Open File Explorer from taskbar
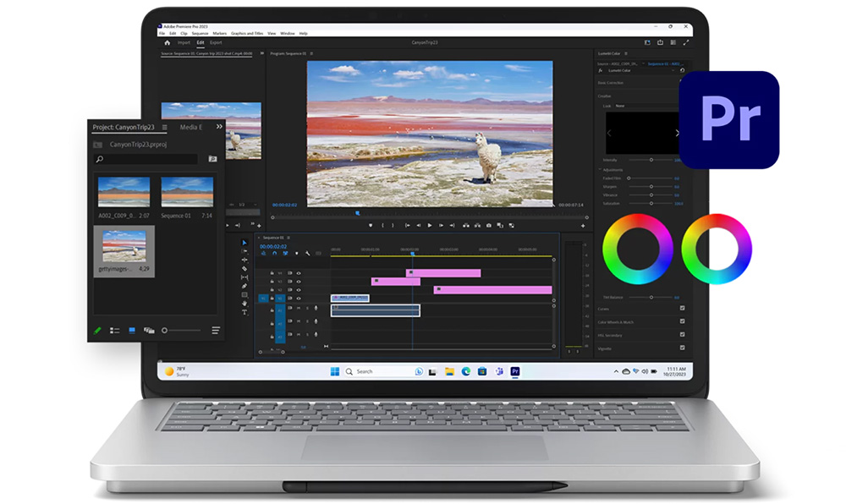Screen dimensions: 846x504 pos(449,371)
